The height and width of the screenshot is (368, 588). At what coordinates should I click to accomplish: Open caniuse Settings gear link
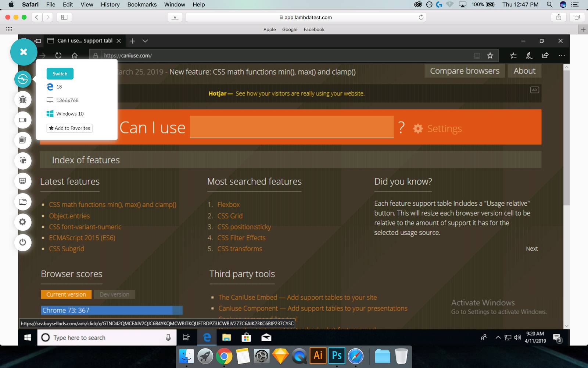437,128
